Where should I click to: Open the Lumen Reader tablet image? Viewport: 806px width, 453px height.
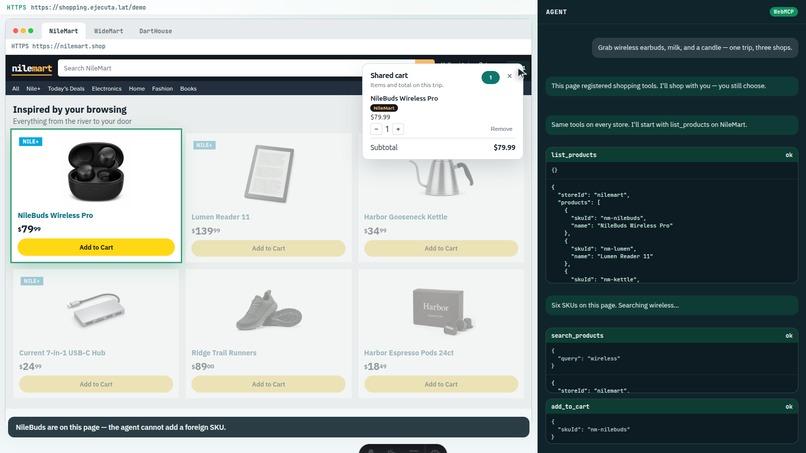269,174
